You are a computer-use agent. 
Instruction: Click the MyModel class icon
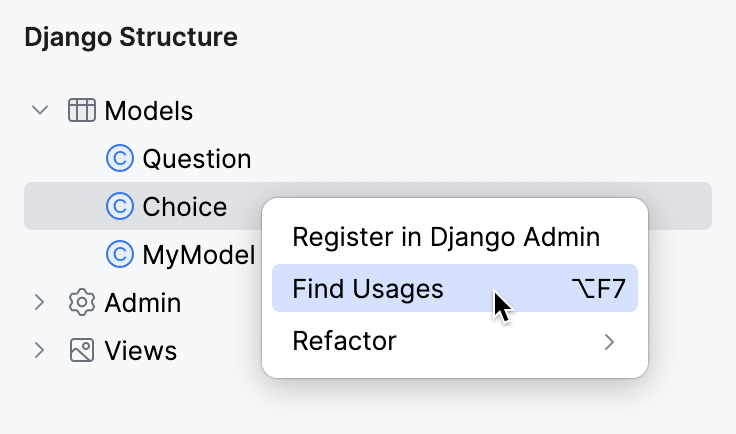[x=120, y=254]
